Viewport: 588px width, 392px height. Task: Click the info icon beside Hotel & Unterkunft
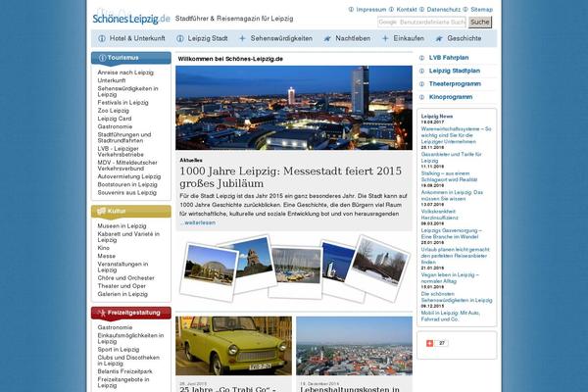coord(102,38)
